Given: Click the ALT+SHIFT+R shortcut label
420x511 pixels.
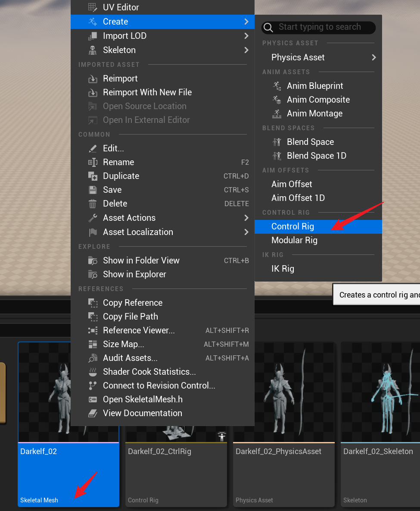Looking at the screenshot, I should 227,330.
